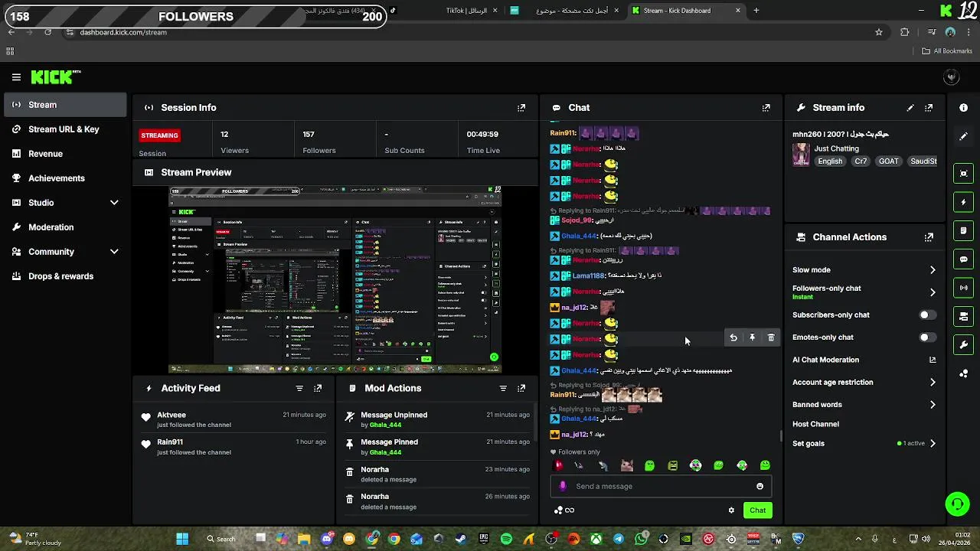Filter the Activity Feed
The image size is (980, 551).
coord(299,388)
